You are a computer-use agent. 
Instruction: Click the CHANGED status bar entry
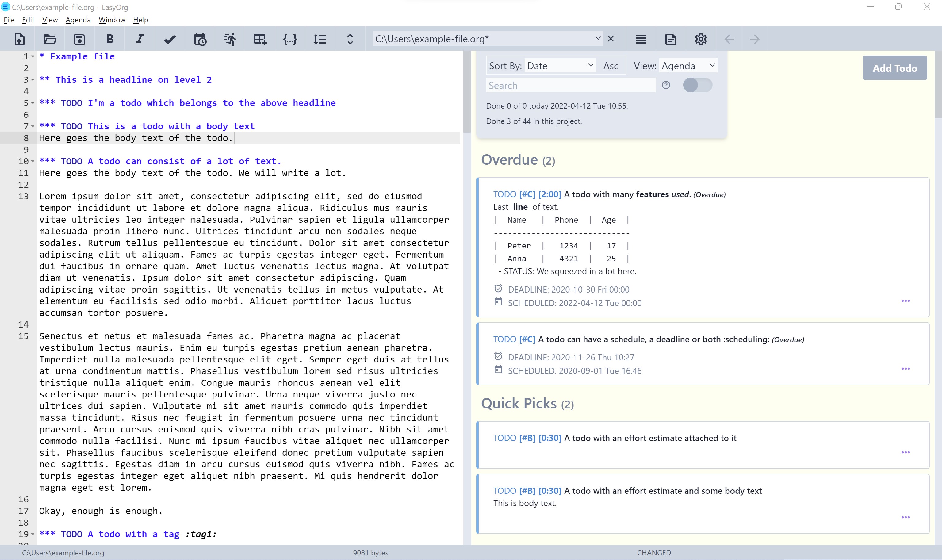[x=654, y=553]
